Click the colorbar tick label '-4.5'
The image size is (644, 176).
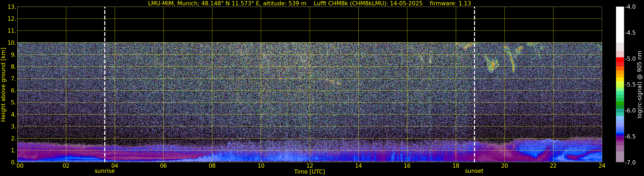[630, 33]
